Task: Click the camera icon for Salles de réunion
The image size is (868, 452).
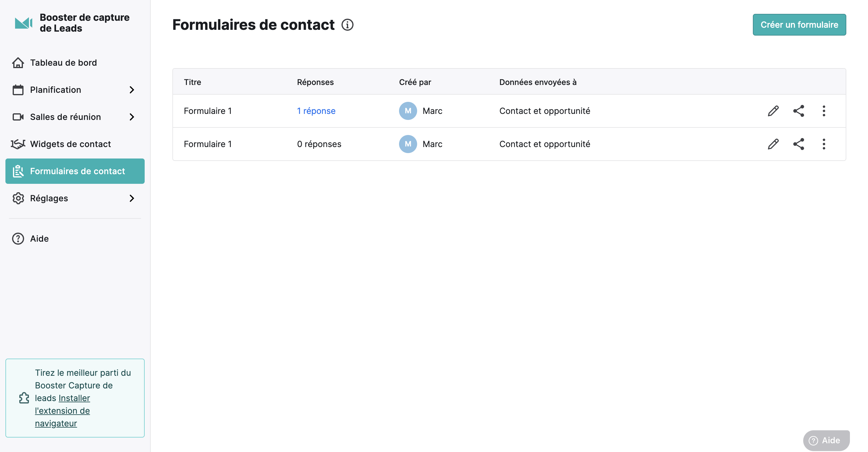Action: pyautogui.click(x=18, y=117)
